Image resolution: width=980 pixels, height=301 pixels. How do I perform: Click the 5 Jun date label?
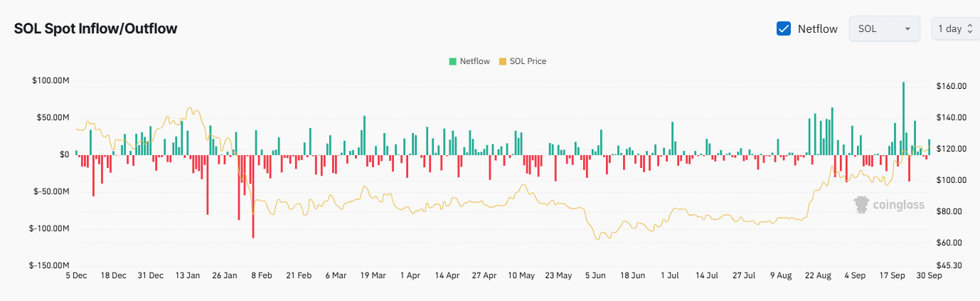point(595,275)
